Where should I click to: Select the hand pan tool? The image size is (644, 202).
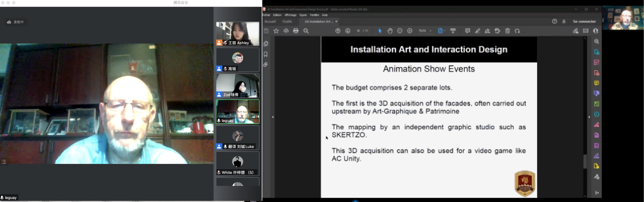390,31
